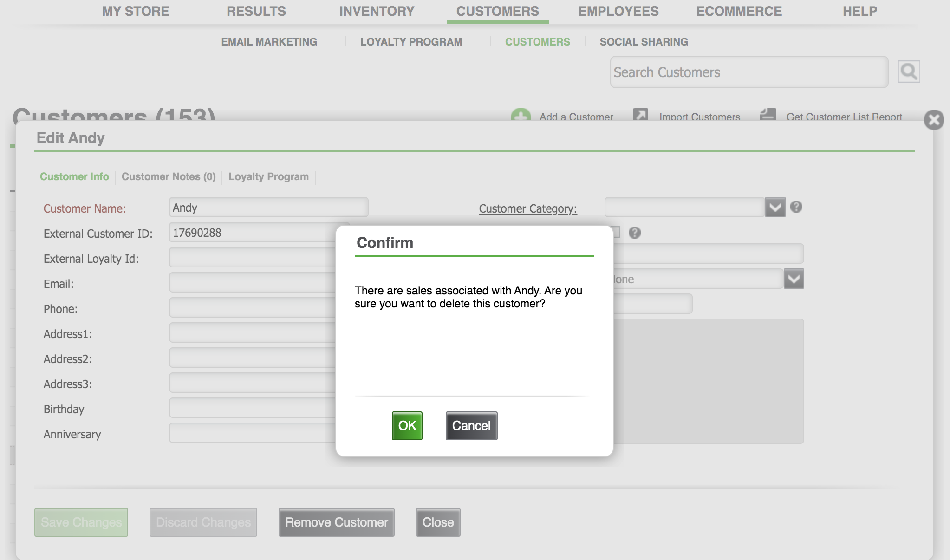This screenshot has height=560, width=950.
Task: Switch to the Customer Notes tab
Action: tap(169, 176)
